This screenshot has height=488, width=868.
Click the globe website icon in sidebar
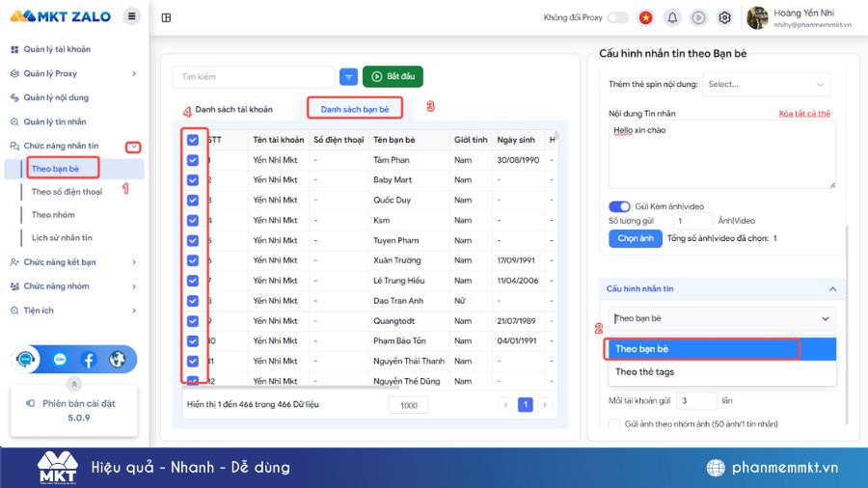pyautogui.click(x=118, y=360)
